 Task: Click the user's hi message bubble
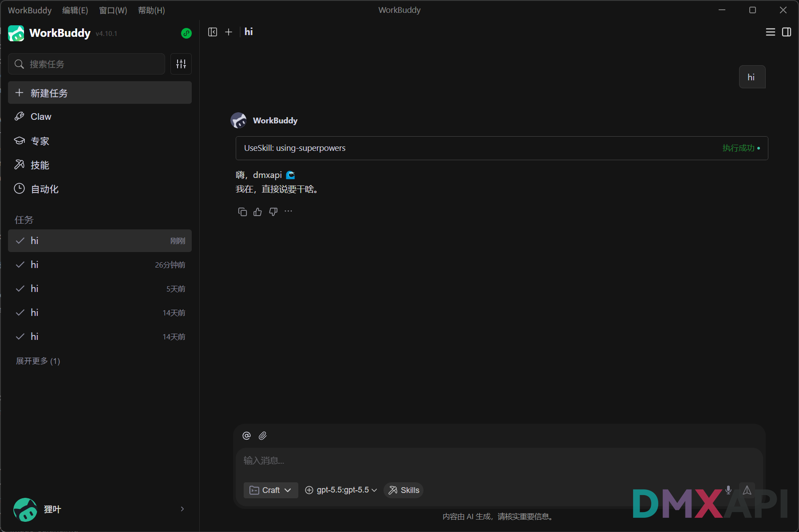pyautogui.click(x=752, y=77)
